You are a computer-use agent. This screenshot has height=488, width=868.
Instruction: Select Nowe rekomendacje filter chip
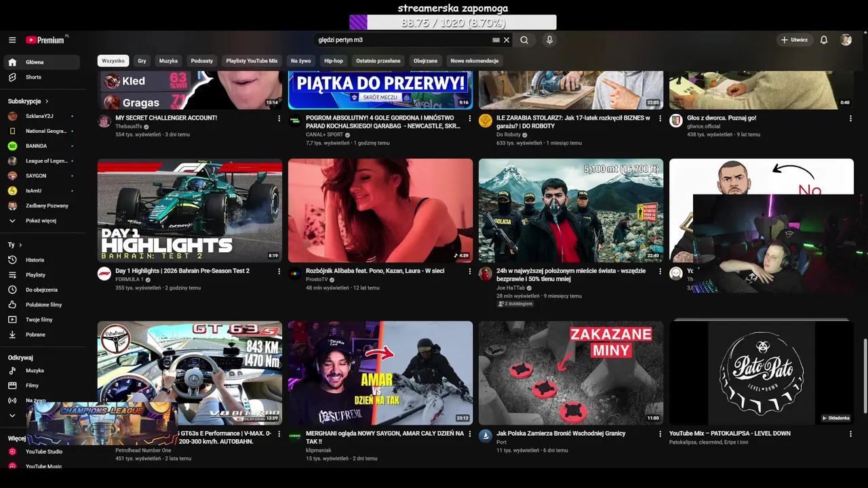tap(475, 61)
